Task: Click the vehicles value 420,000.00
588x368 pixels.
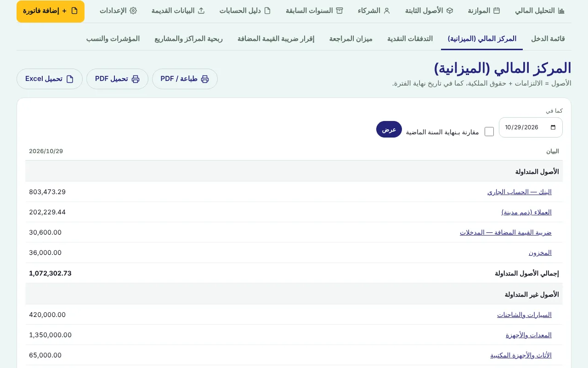Action: (47, 315)
